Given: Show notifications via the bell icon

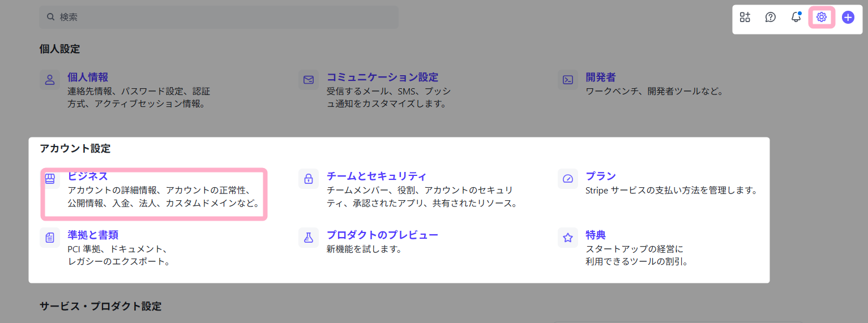Looking at the screenshot, I should coord(796,18).
